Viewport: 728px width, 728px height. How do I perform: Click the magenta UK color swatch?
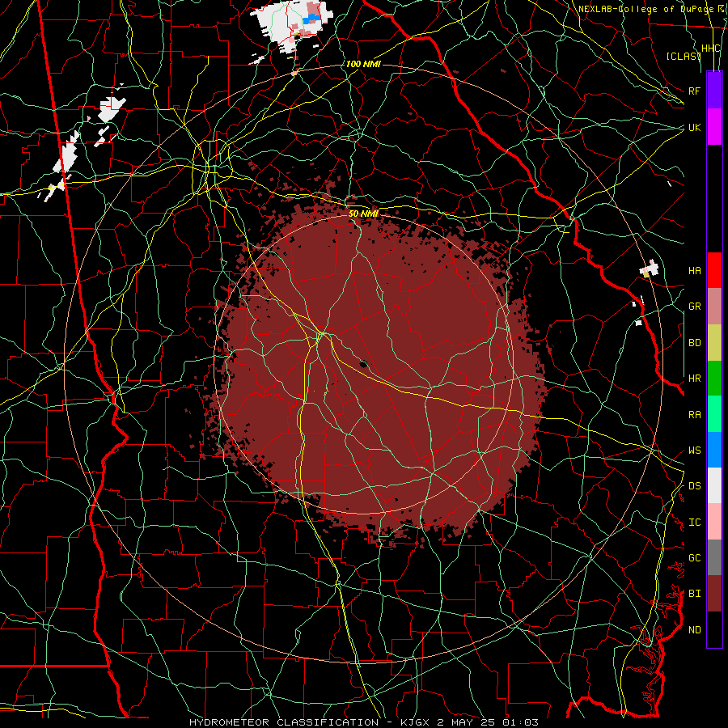coord(714,127)
